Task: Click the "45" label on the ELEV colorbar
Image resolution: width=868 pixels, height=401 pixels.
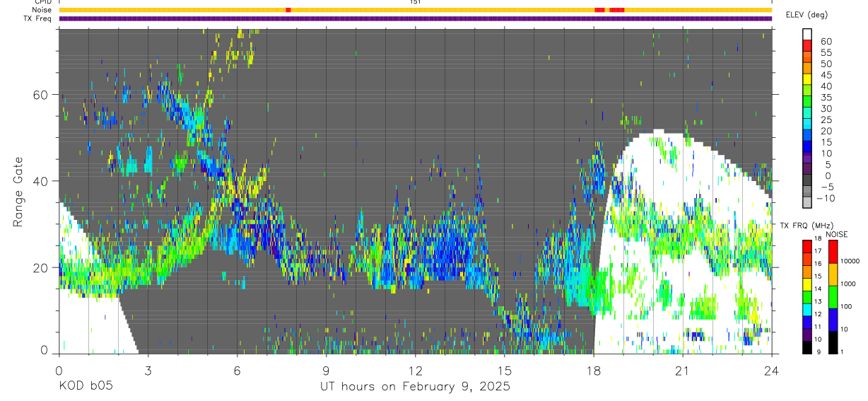Action: (826, 75)
